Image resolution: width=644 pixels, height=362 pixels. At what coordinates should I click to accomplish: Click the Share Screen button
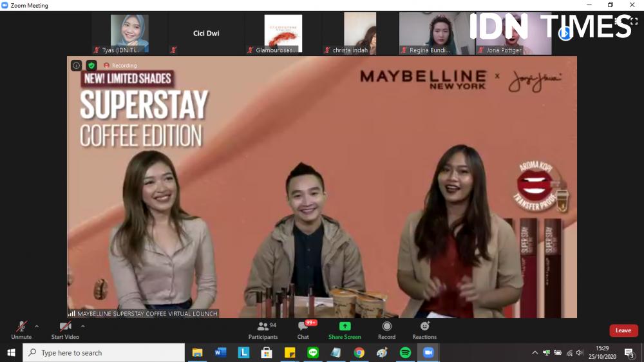click(345, 330)
